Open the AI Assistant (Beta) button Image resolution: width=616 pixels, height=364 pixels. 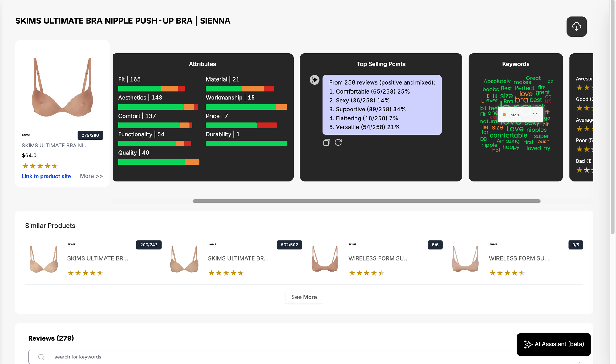click(554, 344)
